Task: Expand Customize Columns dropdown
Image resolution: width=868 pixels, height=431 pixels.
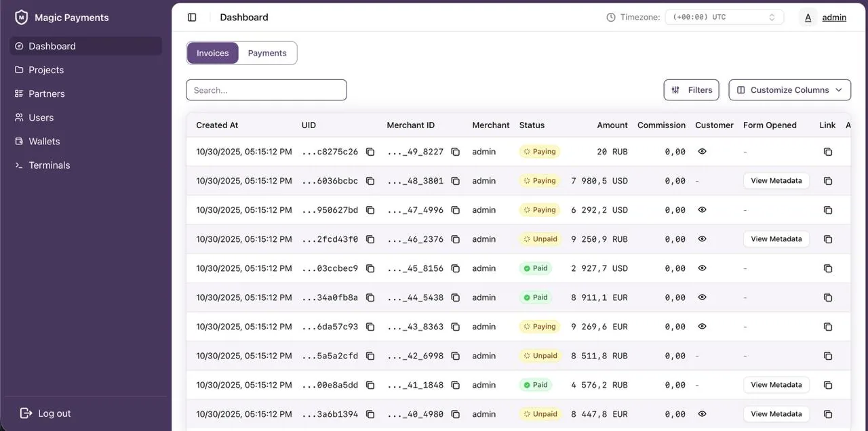Action: click(x=789, y=90)
